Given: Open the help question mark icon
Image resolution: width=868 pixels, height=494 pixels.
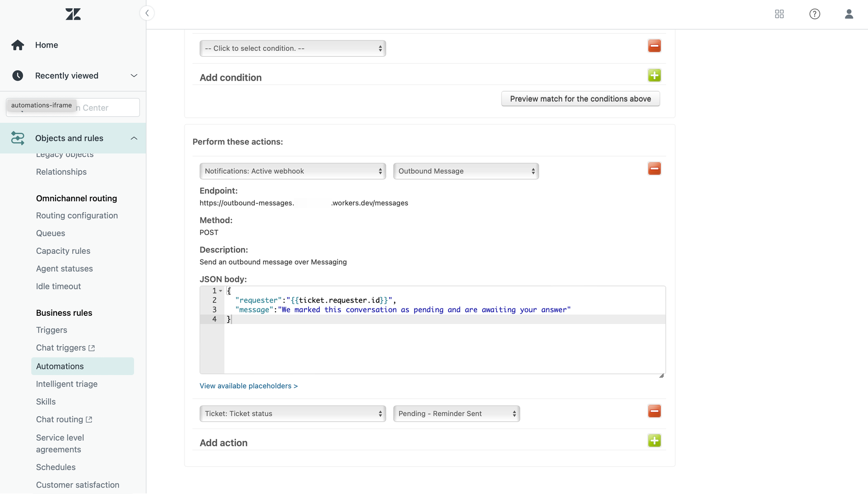Looking at the screenshot, I should (x=815, y=14).
